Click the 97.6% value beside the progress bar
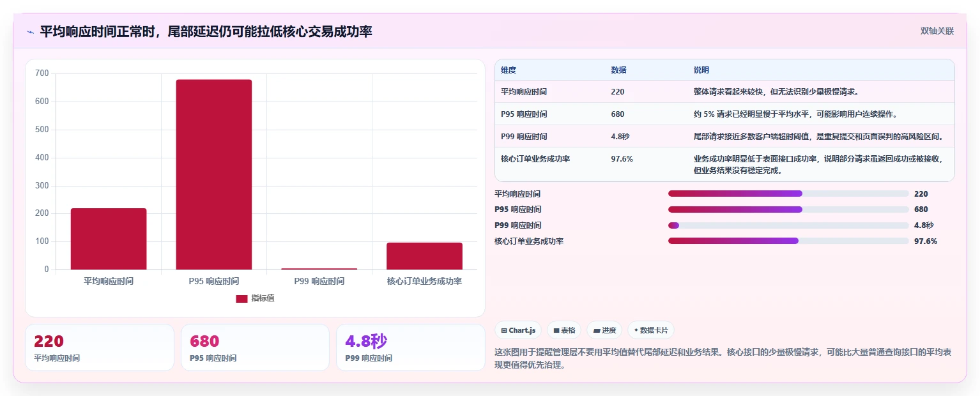Image resolution: width=980 pixels, height=396 pixels. (926, 241)
